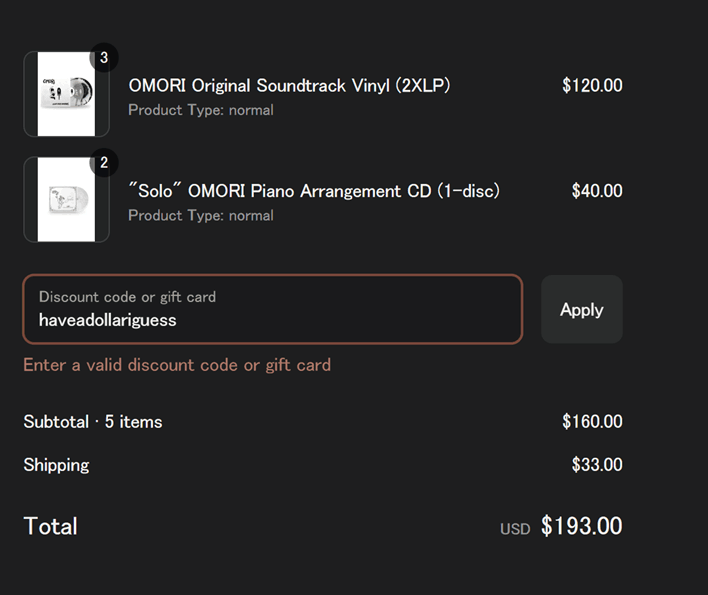Click the vinyl's Product Type: normal text
The height and width of the screenshot is (595, 708).
click(200, 110)
